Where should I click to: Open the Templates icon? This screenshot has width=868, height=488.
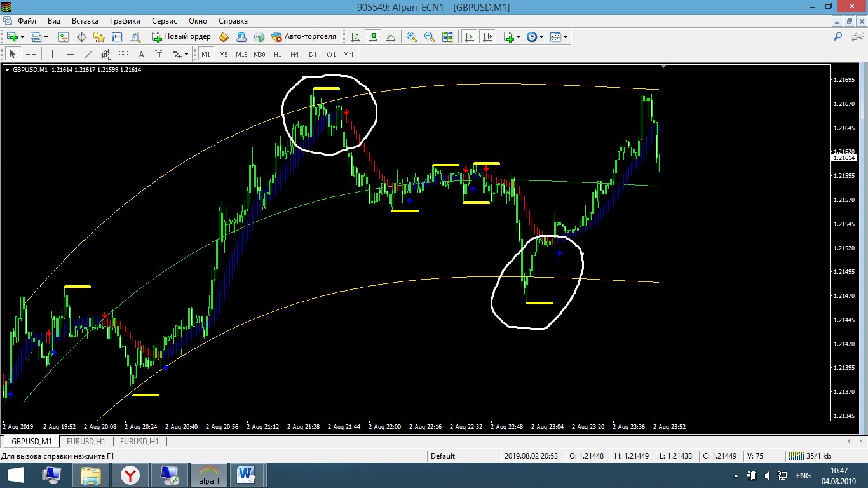click(555, 37)
